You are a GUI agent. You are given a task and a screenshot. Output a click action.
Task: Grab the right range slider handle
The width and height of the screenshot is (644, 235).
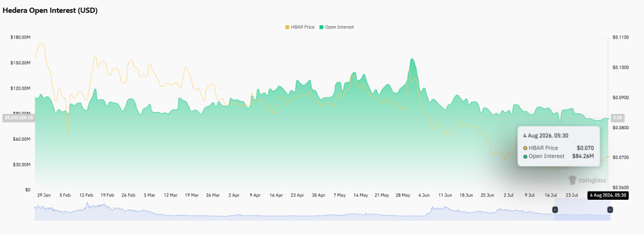(610, 210)
